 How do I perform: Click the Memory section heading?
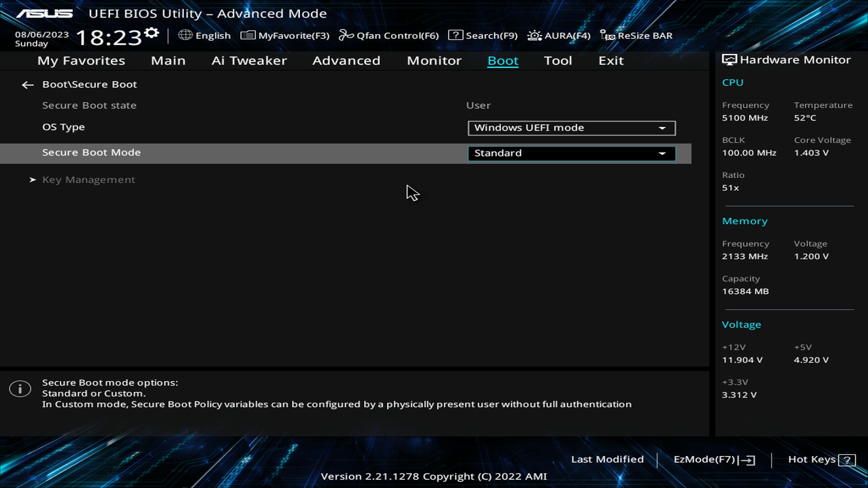click(x=745, y=221)
